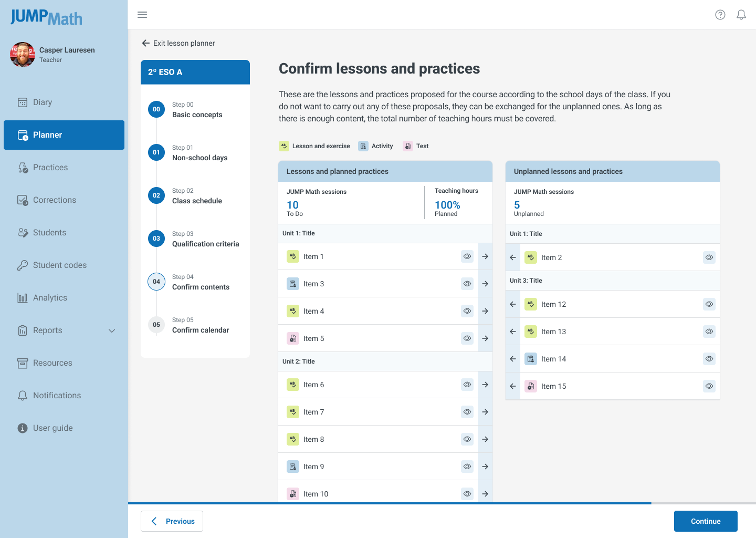Click Casper Lauresen's profile avatar
756x538 pixels.
pos(23,55)
